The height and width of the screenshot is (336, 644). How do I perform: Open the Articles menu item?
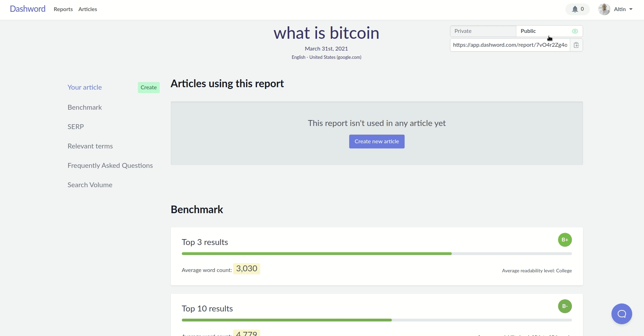tap(88, 9)
